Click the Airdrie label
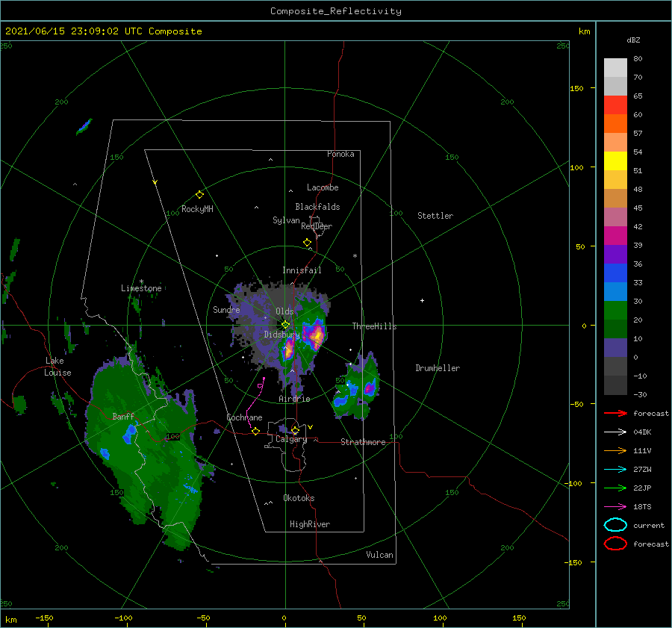This screenshot has width=672, height=628. point(294,399)
